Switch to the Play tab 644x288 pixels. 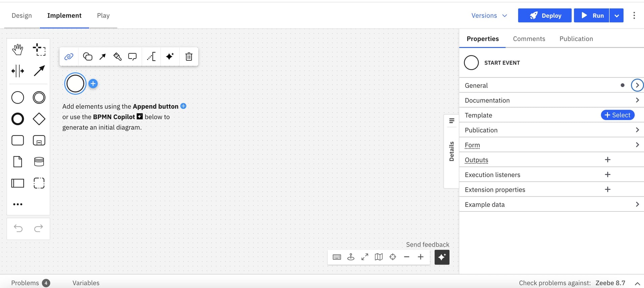tap(103, 16)
